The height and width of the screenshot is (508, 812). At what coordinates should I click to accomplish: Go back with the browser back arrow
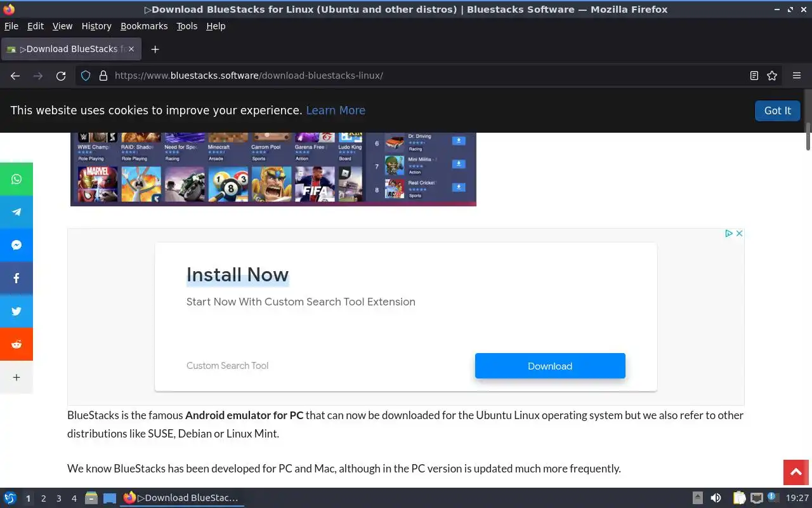click(15, 76)
